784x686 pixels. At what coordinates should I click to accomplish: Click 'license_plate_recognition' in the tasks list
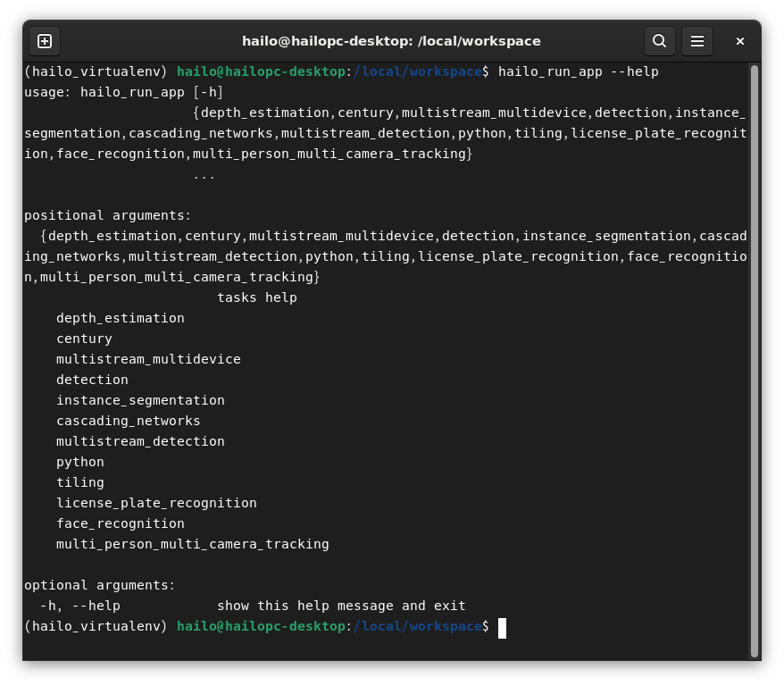tap(156, 503)
